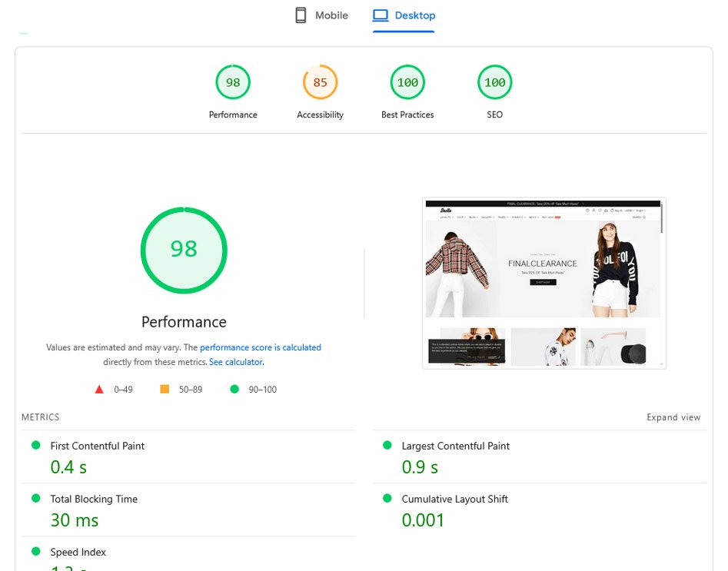The width and height of the screenshot is (728, 571).
Task: Open the SEO 100 score gauge
Action: (495, 82)
